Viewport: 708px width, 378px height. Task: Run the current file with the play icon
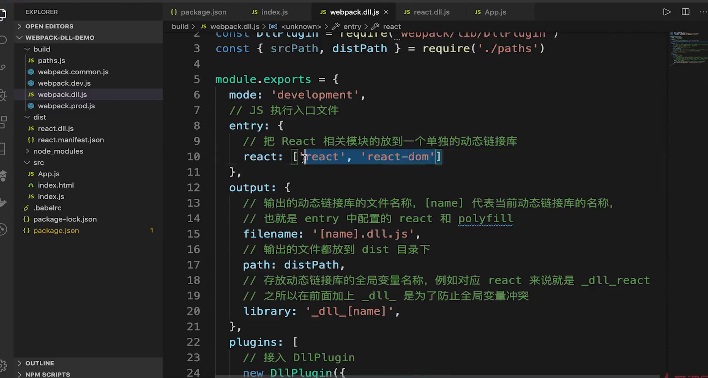tap(666, 12)
